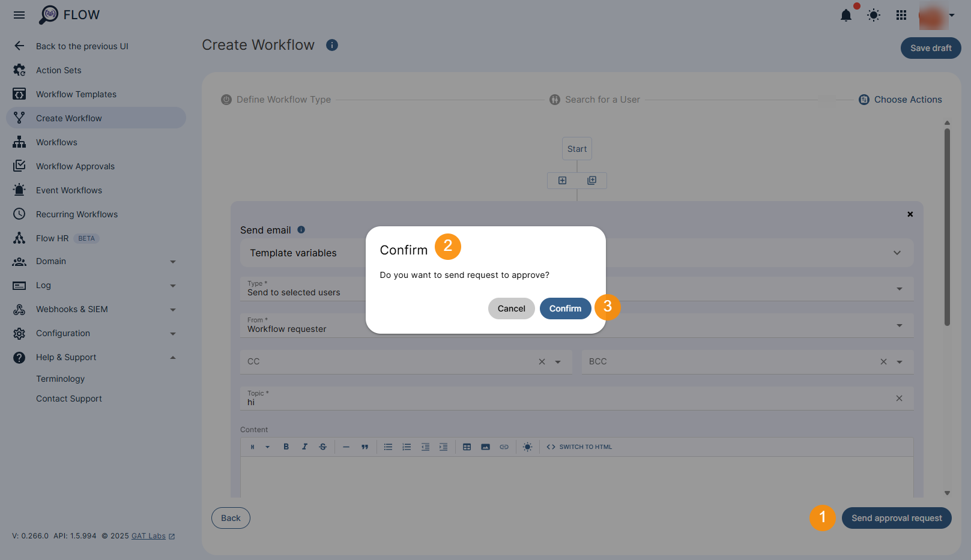Select Workflows in the sidebar
971x560 pixels.
click(56, 142)
